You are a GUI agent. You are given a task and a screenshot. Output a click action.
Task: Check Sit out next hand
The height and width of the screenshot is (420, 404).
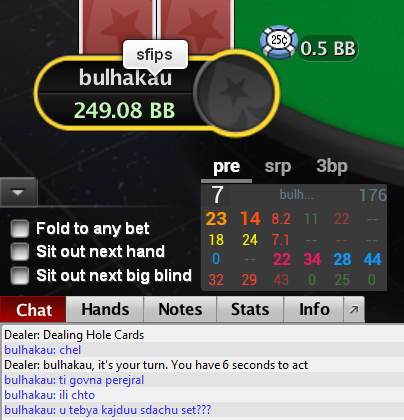pyautogui.click(x=19, y=252)
